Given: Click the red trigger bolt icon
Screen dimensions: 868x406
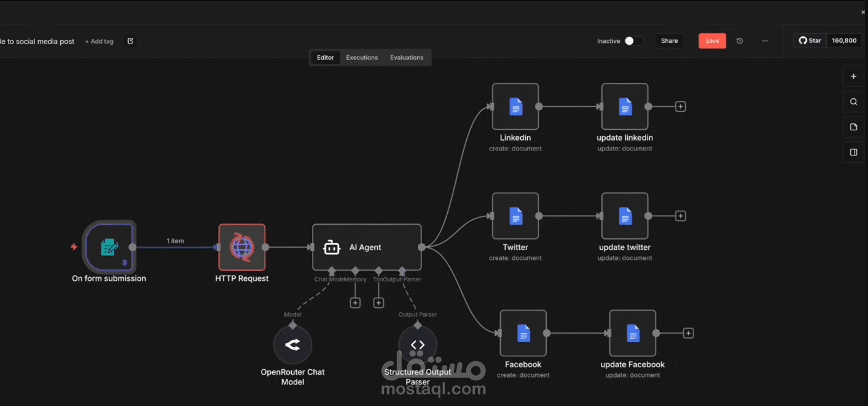Looking at the screenshot, I should pyautogui.click(x=74, y=247).
